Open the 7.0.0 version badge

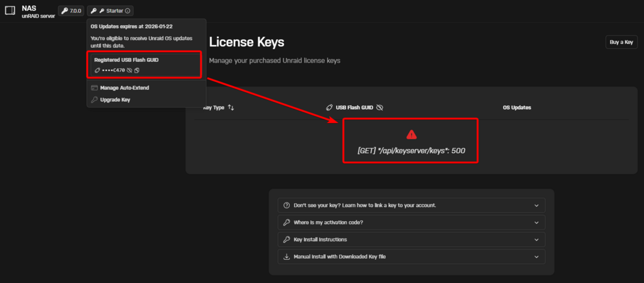[x=71, y=11]
